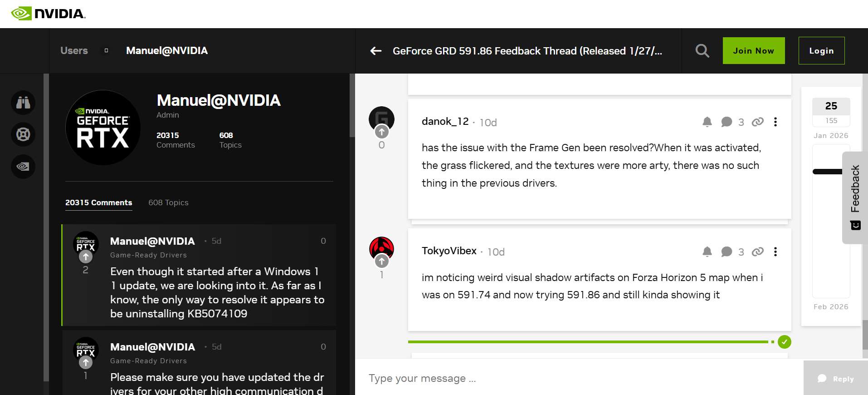The width and height of the screenshot is (868, 395).
Task: Click the post counter 25 of 155
Action: click(x=831, y=112)
